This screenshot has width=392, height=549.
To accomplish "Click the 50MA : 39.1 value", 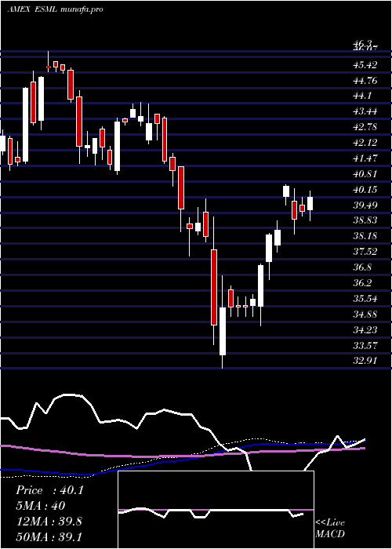I will [49, 536].
